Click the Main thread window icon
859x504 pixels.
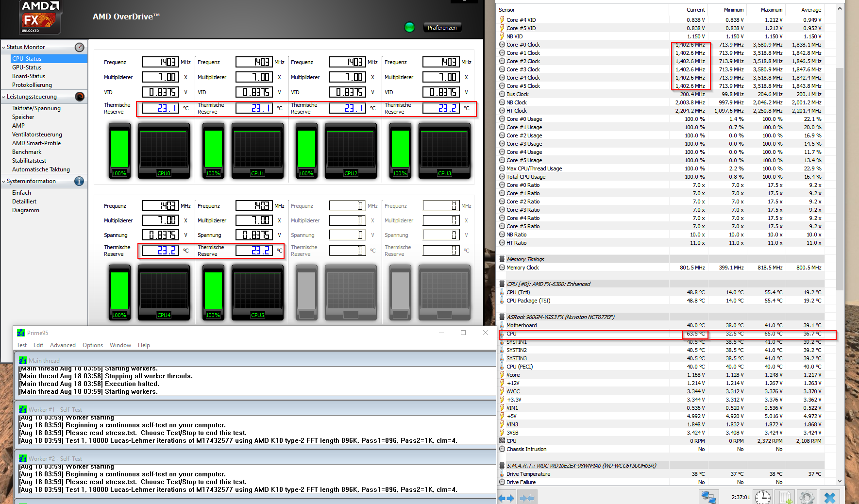tap(23, 360)
